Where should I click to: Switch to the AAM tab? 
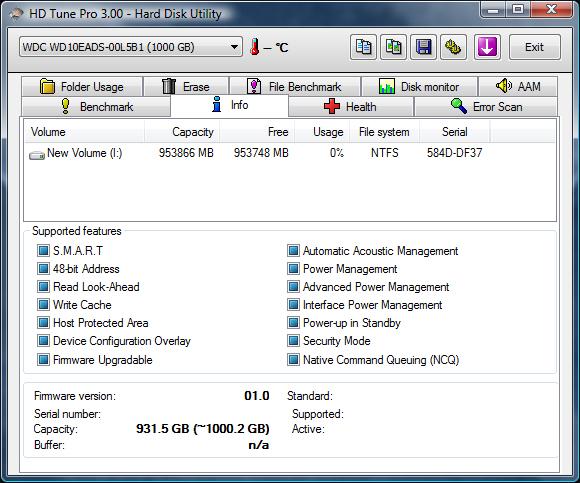click(x=518, y=87)
